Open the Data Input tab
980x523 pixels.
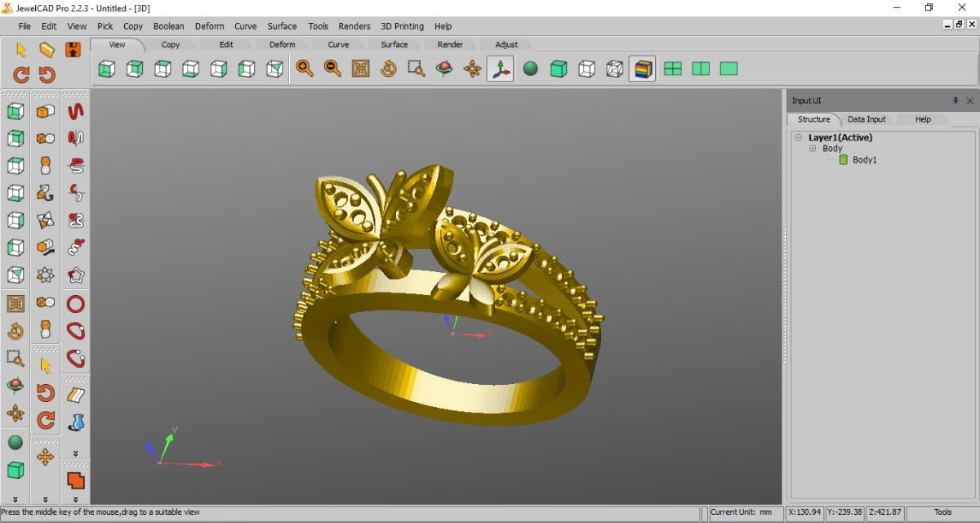[x=866, y=119]
